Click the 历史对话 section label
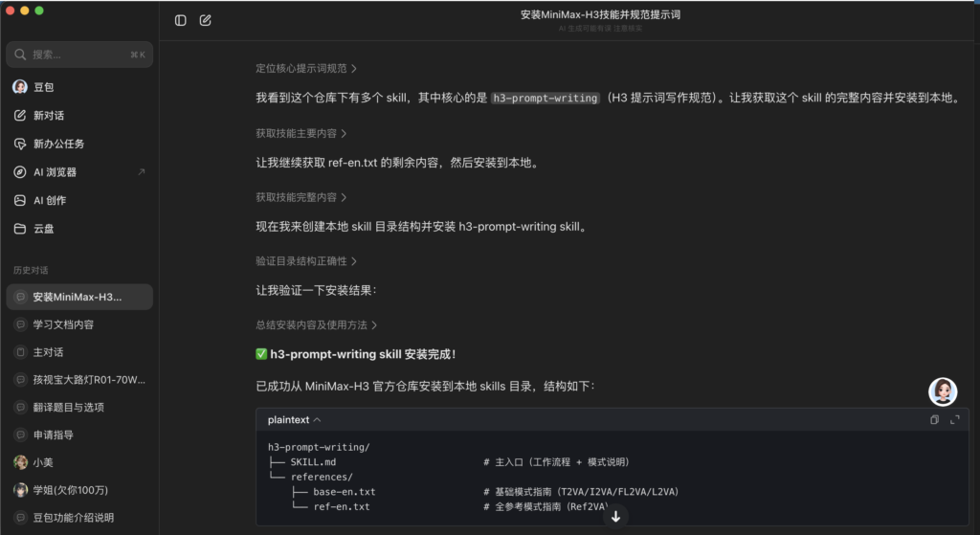This screenshot has width=980, height=535. 31,270
